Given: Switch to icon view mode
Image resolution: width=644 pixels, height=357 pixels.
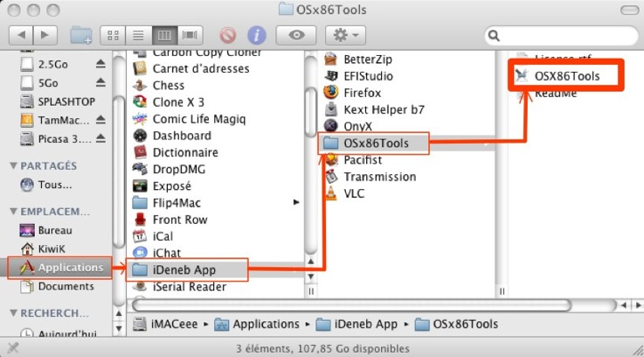Looking at the screenshot, I should coord(113,35).
